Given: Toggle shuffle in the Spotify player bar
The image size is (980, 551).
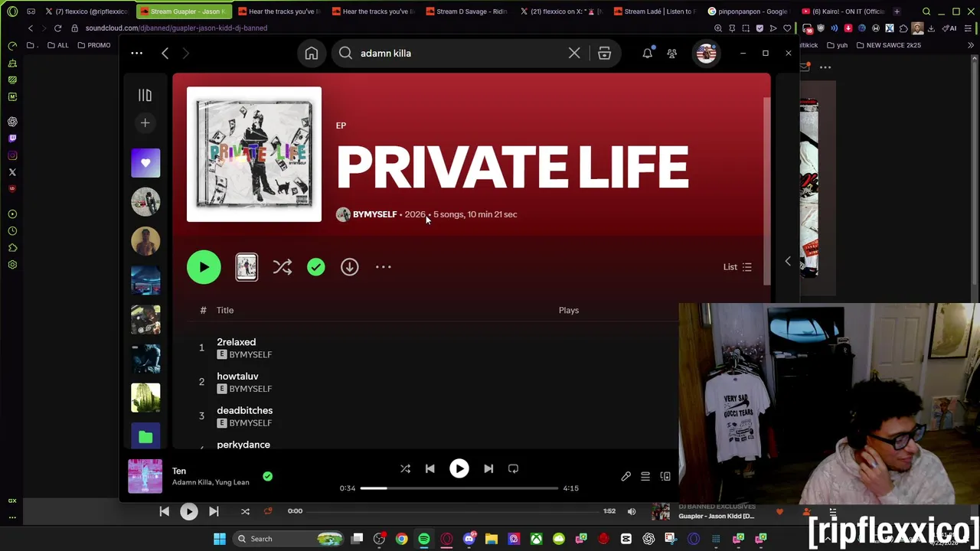Looking at the screenshot, I should (405, 468).
